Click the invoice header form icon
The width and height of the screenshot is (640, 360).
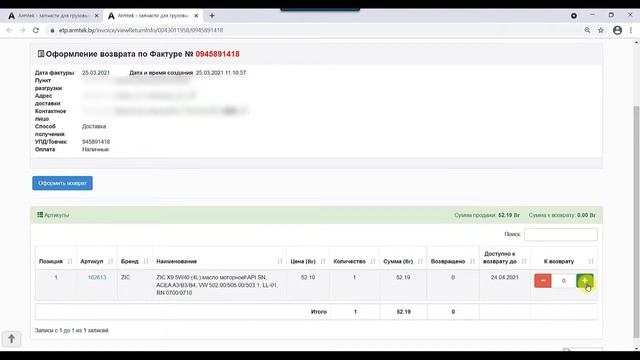click(41, 53)
